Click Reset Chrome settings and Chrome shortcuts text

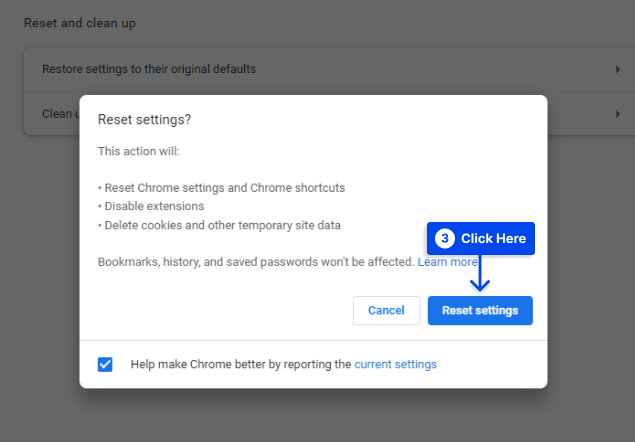tap(225, 188)
